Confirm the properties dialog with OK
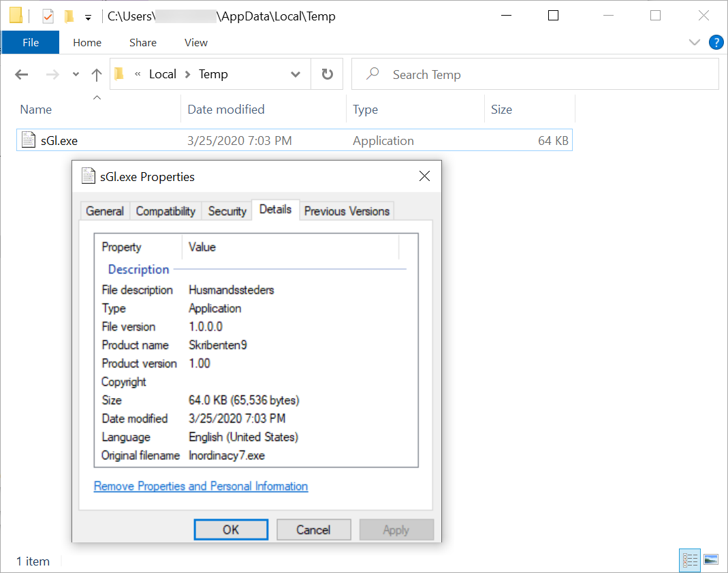 (231, 529)
